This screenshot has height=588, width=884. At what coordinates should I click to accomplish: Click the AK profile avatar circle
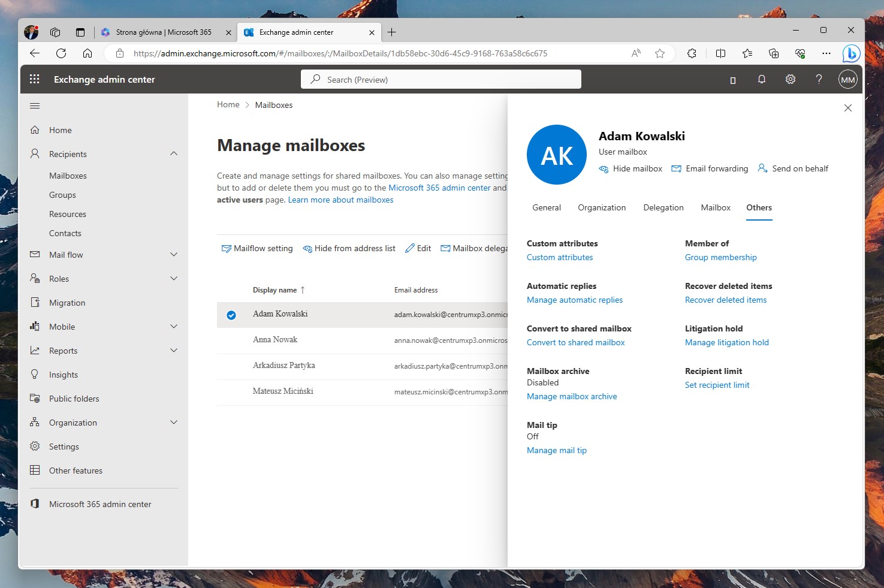557,155
